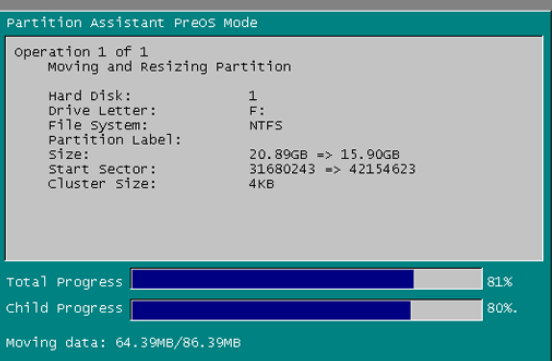The image size is (552, 361).
Task: Click the 'Partition Label:' label
Action: tap(114, 140)
